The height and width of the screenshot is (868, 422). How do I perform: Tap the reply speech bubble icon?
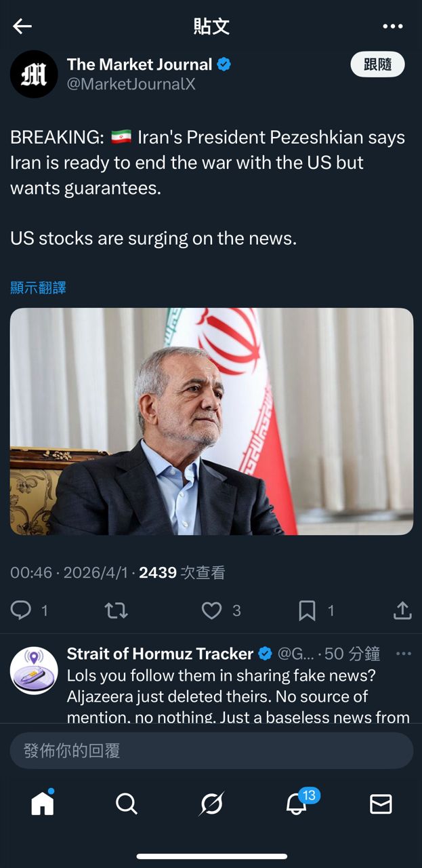coord(21,610)
